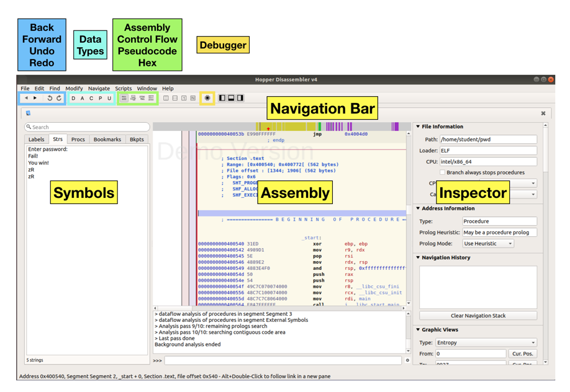Viewport: 570px width, 392px height.
Task: Collapse the Graphic Views section
Action: click(x=418, y=329)
